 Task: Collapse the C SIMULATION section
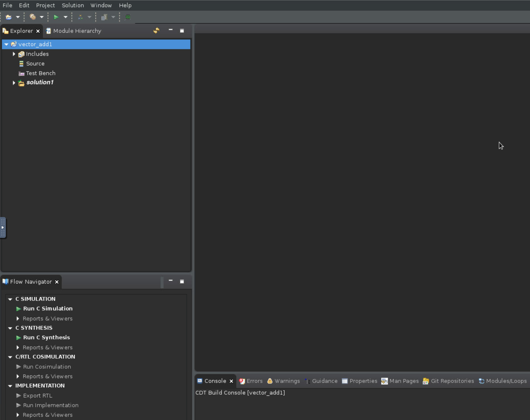tap(10, 299)
